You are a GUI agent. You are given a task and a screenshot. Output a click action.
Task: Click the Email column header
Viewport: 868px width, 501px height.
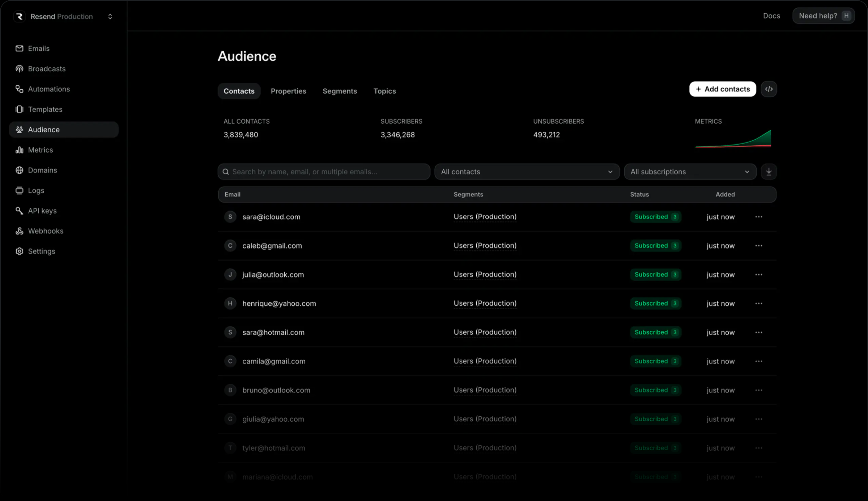tap(232, 194)
